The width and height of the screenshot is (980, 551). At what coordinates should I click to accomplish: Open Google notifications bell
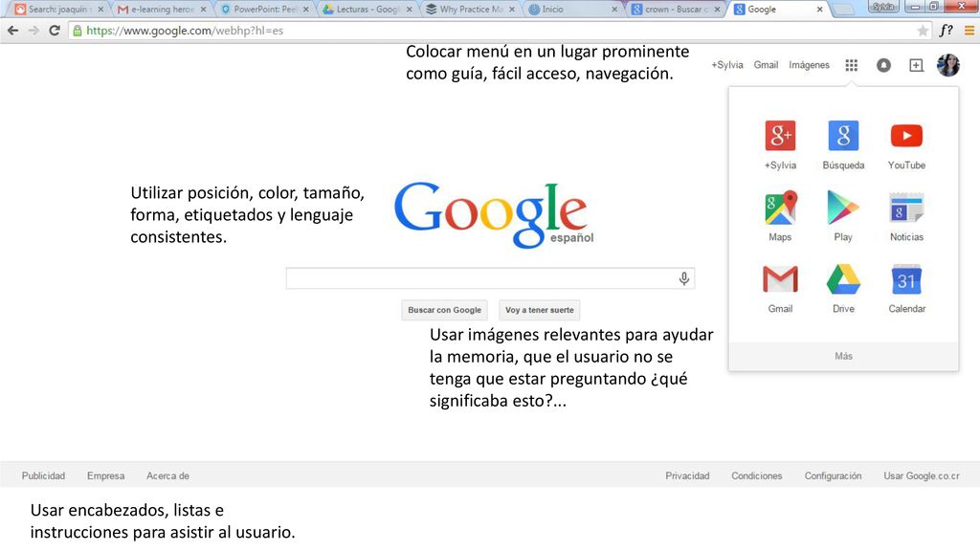tap(883, 65)
